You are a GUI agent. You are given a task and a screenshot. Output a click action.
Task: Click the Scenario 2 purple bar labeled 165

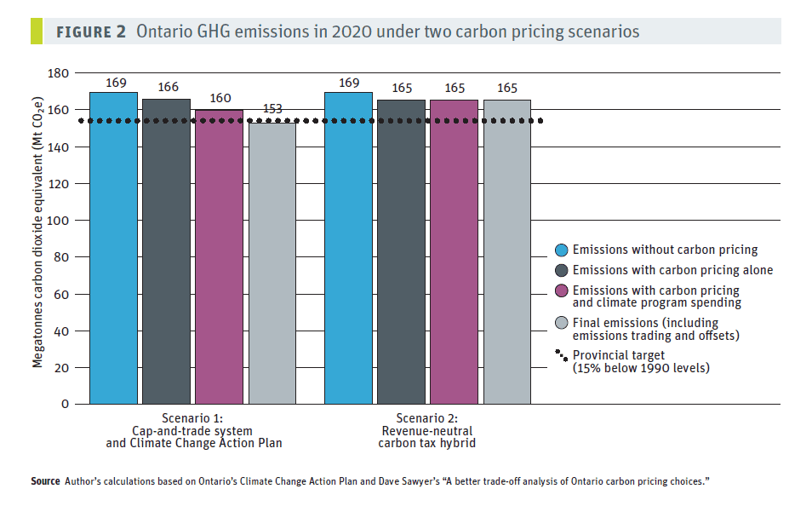click(x=455, y=252)
